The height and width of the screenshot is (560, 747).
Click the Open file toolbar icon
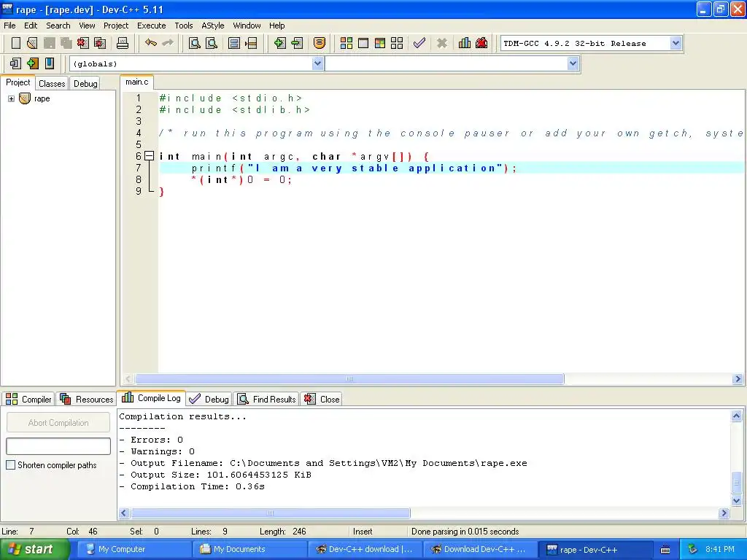pyautogui.click(x=32, y=43)
